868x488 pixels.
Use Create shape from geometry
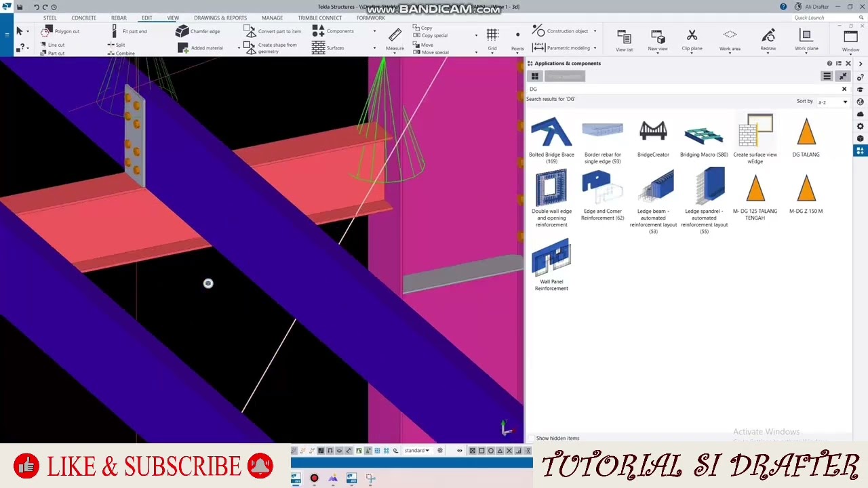click(x=271, y=48)
